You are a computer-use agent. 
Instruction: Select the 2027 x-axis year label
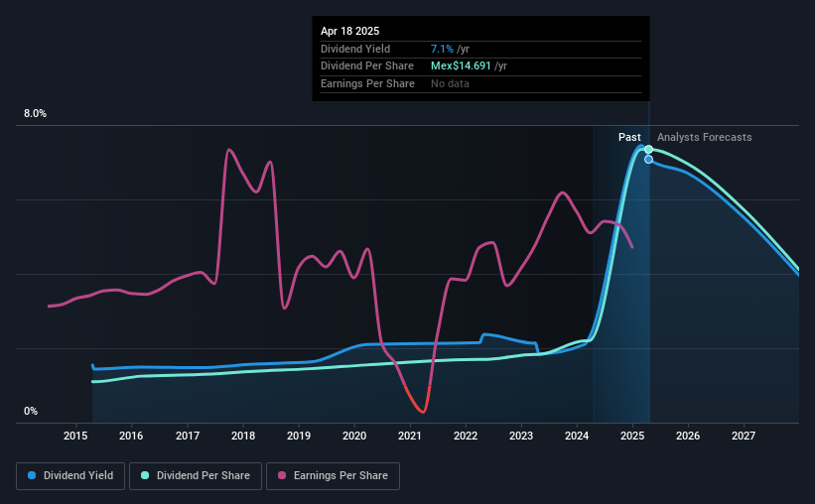click(x=744, y=435)
